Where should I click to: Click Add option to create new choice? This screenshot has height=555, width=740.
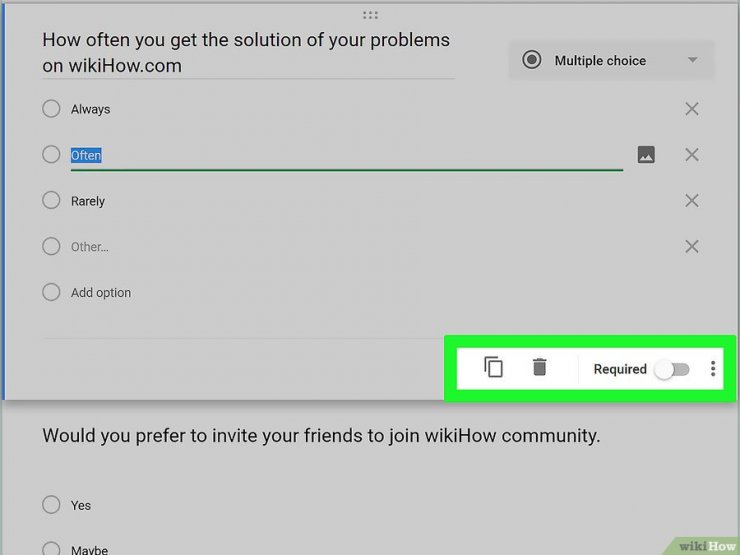pos(101,293)
